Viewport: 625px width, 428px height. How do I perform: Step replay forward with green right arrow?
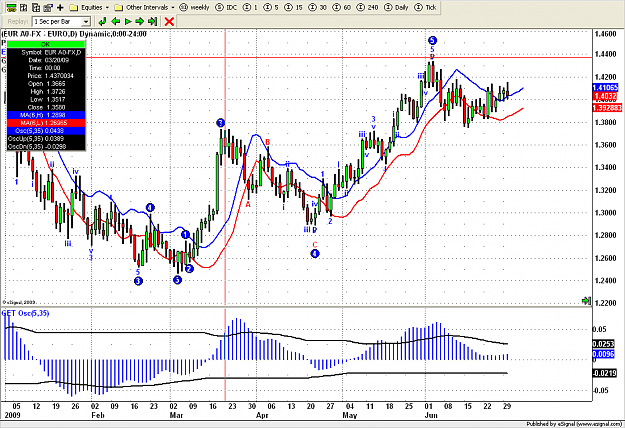pyautogui.click(x=140, y=22)
